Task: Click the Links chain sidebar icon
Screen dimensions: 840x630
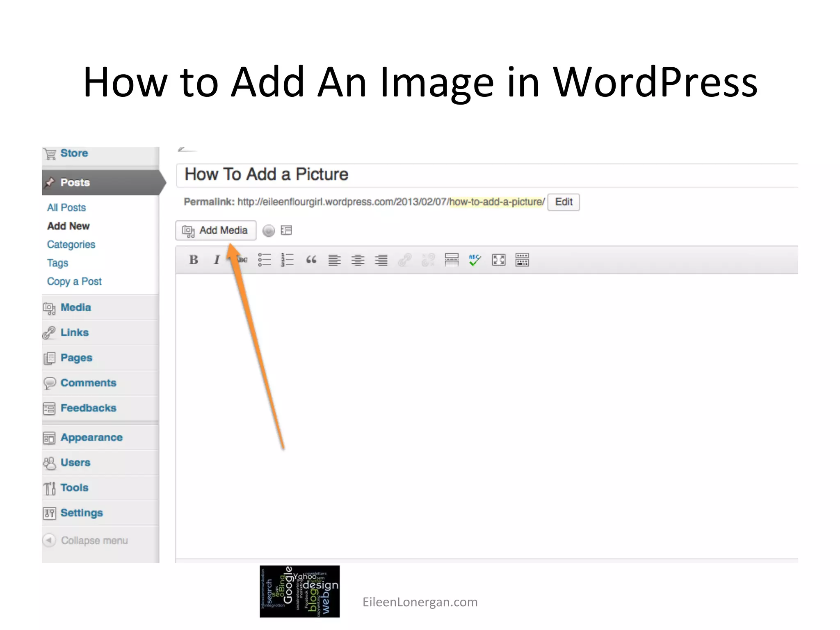Action: [49, 333]
